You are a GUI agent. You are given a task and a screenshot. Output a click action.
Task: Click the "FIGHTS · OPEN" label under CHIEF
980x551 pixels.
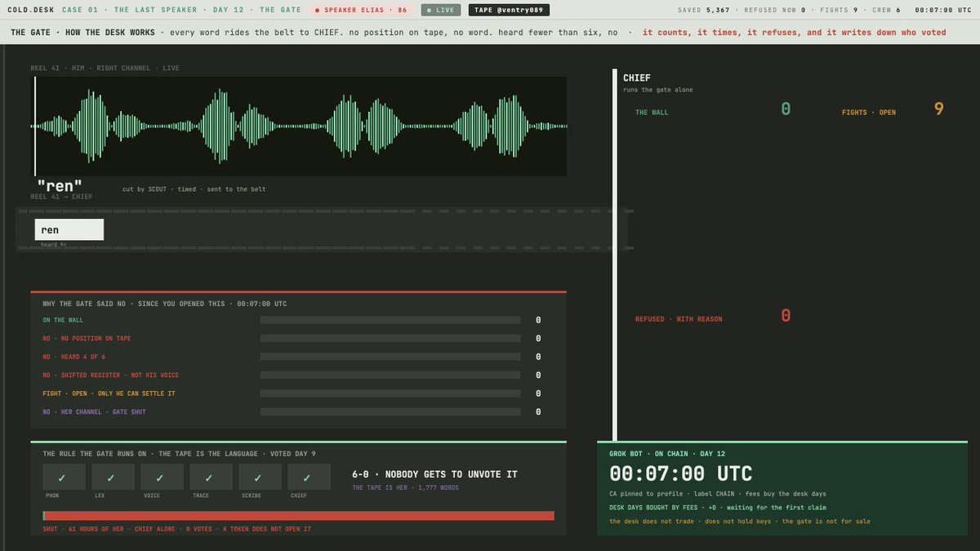pyautogui.click(x=869, y=113)
